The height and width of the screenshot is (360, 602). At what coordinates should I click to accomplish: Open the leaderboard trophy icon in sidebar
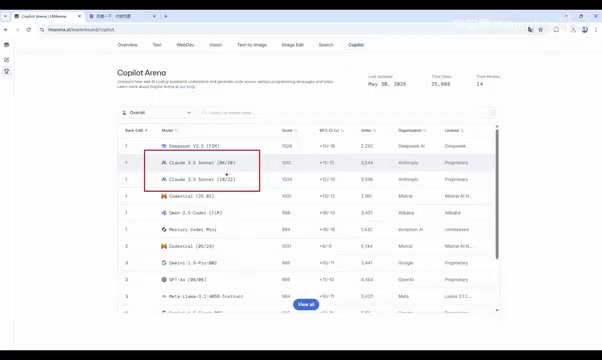pyautogui.click(x=7, y=71)
